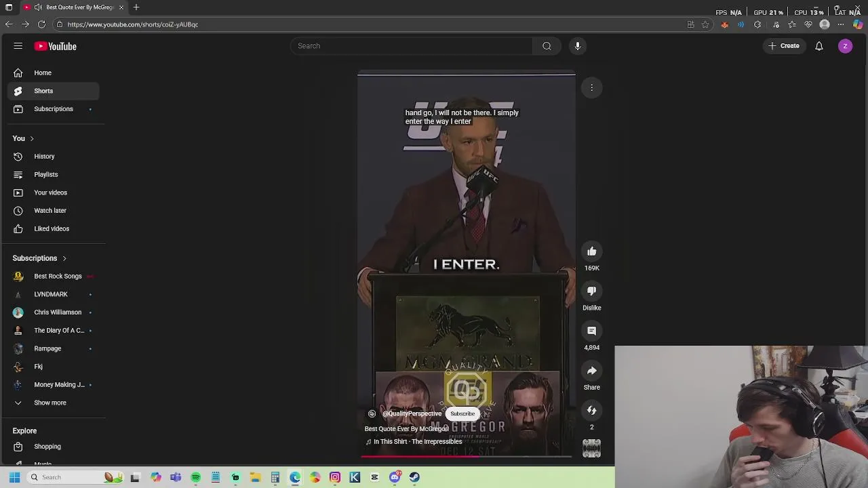Dislike this Short
The image size is (868, 488).
(x=592, y=291)
